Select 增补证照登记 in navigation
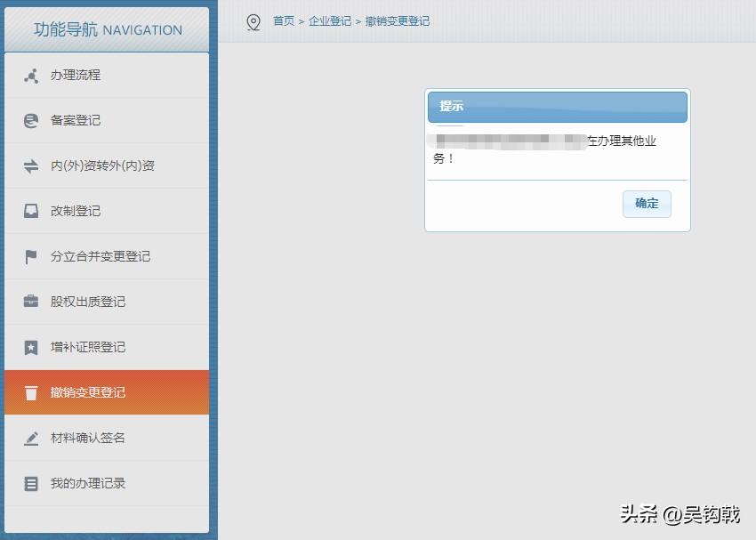This screenshot has height=540, width=756. point(107,347)
